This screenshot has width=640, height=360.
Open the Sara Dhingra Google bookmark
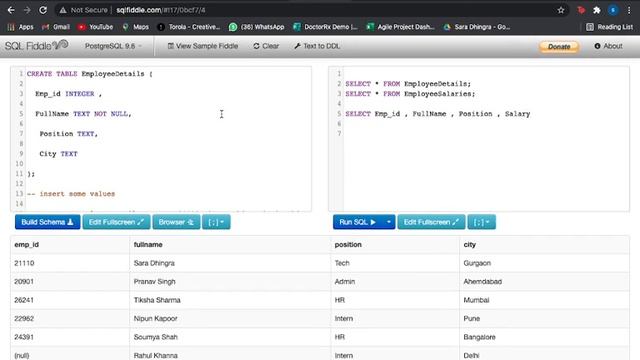click(477, 27)
